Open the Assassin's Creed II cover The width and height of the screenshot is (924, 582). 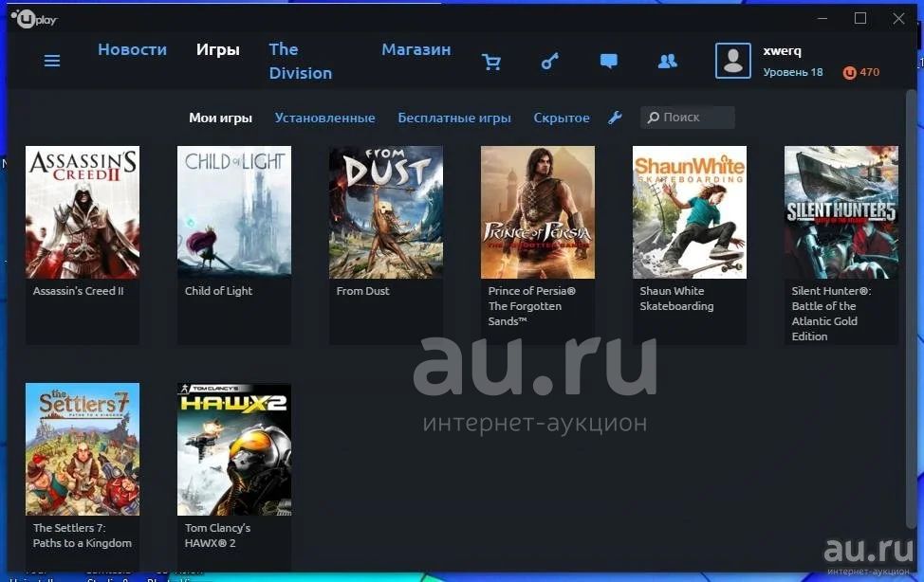(x=83, y=212)
